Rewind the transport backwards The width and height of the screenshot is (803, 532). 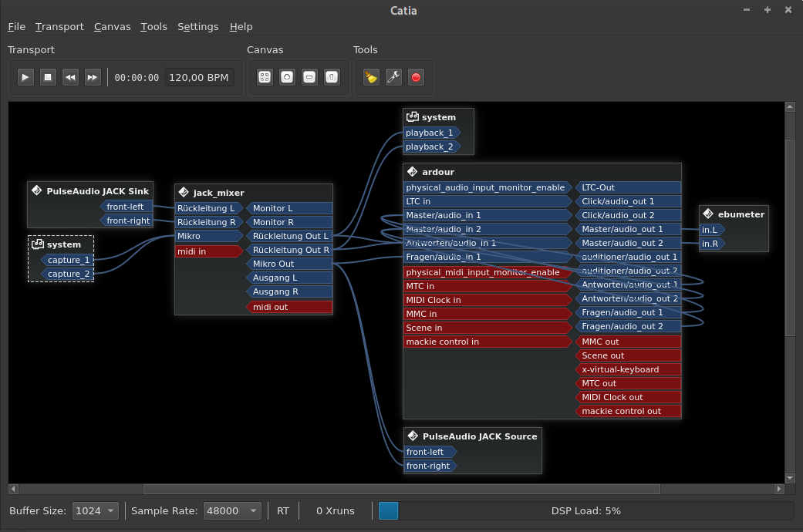[x=70, y=77]
